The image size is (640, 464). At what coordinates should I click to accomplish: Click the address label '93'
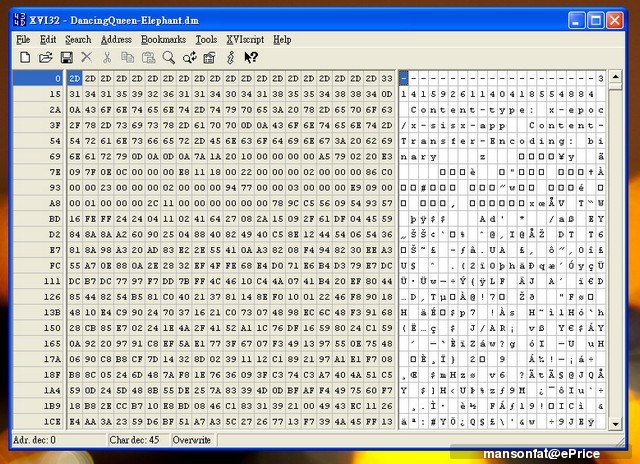coord(55,188)
